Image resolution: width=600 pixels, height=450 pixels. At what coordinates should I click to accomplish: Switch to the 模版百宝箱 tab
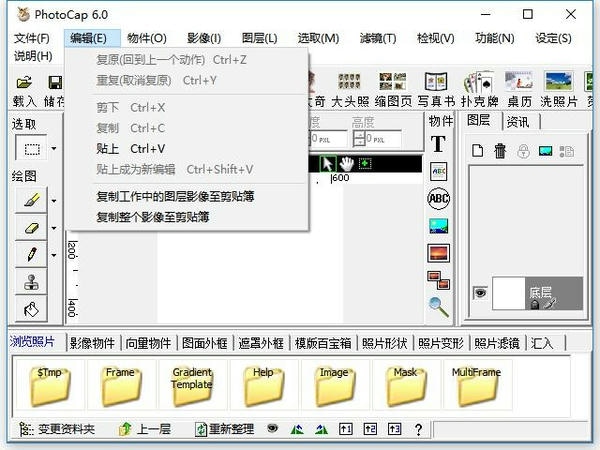(323, 343)
